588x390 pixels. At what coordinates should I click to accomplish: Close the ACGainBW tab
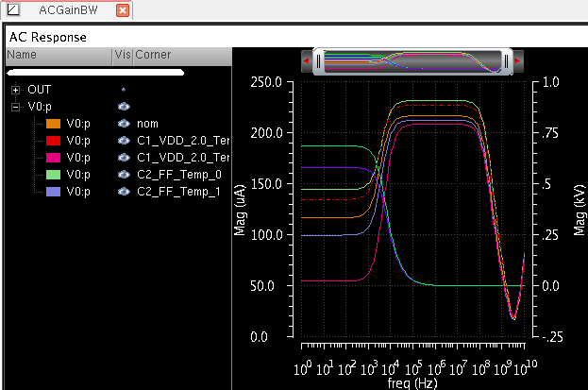pos(122,10)
